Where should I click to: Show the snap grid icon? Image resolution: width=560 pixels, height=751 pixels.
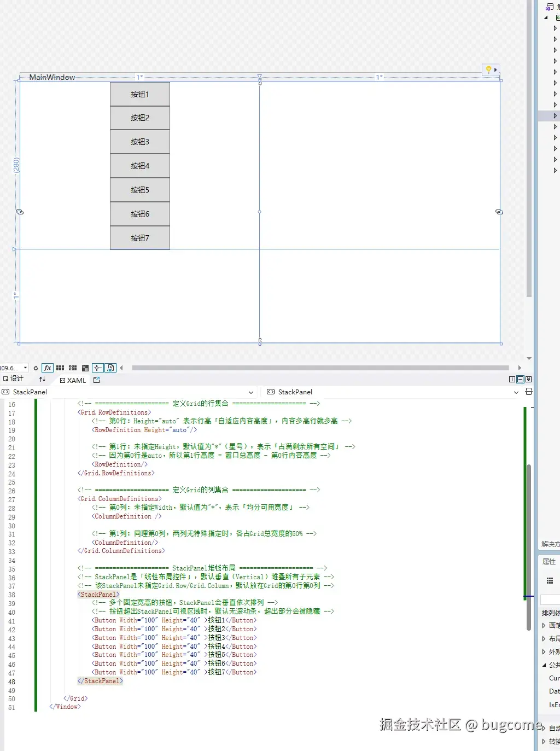tap(60, 368)
